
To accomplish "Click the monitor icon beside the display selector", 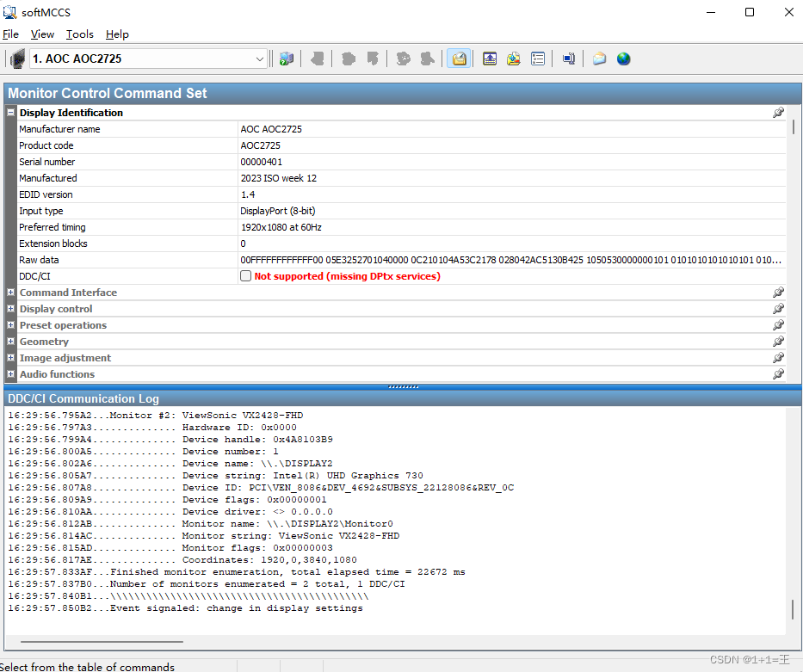I will [17, 59].
